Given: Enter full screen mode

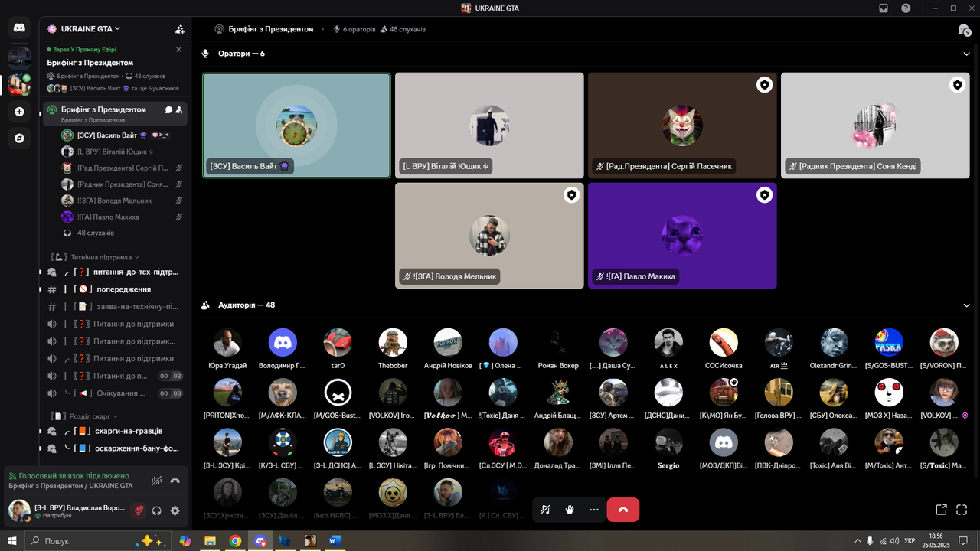Looking at the screenshot, I should coord(962,510).
